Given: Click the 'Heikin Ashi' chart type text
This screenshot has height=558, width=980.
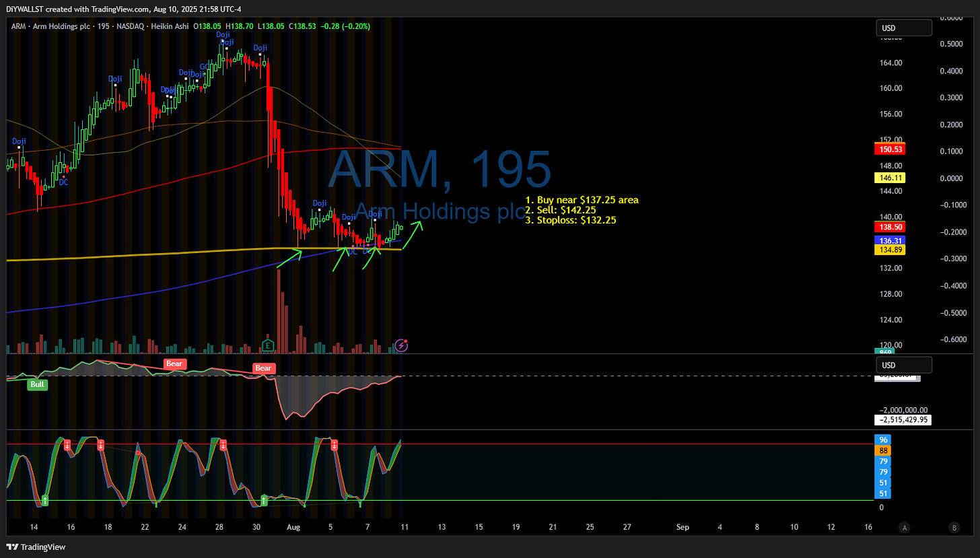Looking at the screenshot, I should pos(168,26).
